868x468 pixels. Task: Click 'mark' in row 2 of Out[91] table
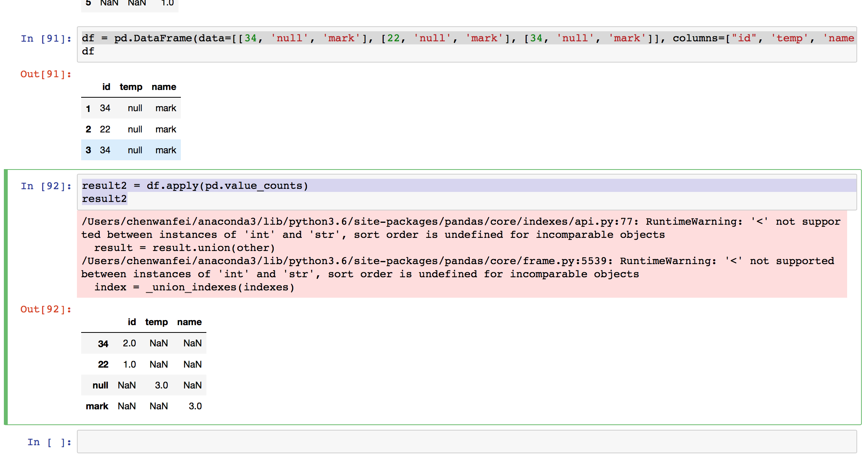tap(166, 129)
